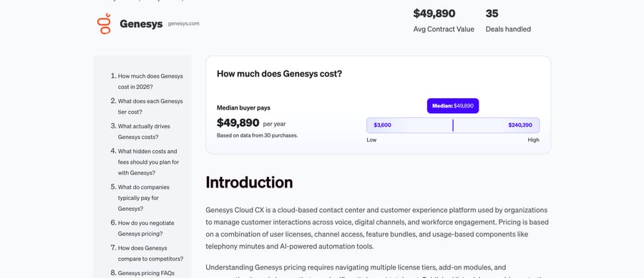Click the 'Low' label under the range bar
The width and height of the screenshot is (644, 278).
coord(371,140)
